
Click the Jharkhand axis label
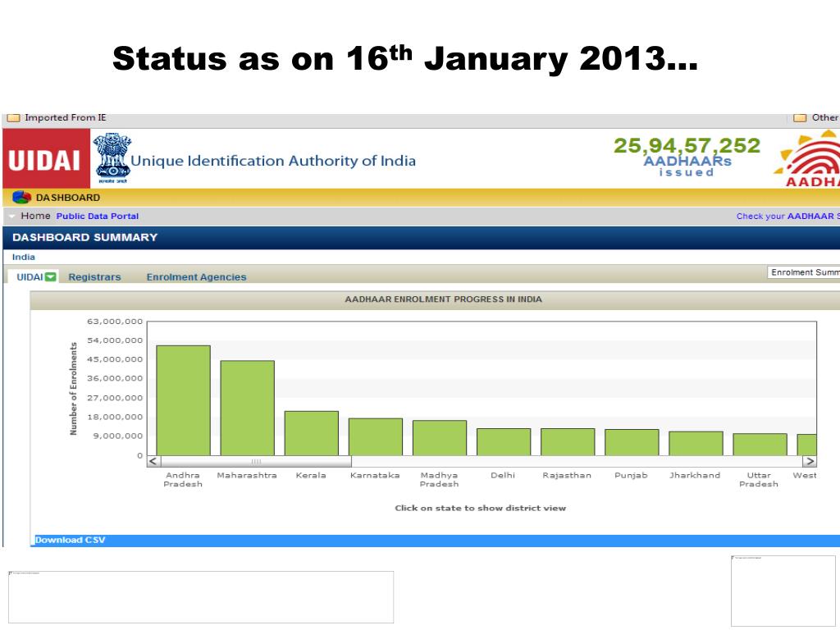point(695,475)
